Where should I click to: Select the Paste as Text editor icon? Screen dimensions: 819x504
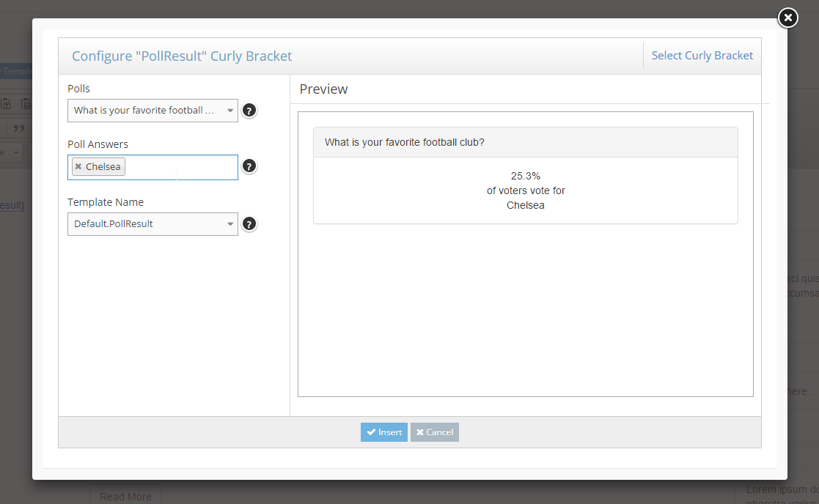[x=6, y=103]
